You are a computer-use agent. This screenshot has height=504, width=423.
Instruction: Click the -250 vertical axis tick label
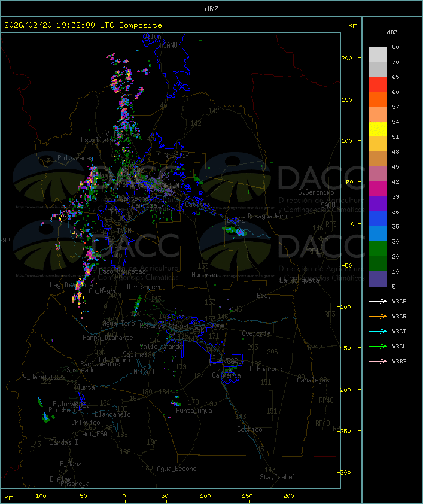coord(343,431)
